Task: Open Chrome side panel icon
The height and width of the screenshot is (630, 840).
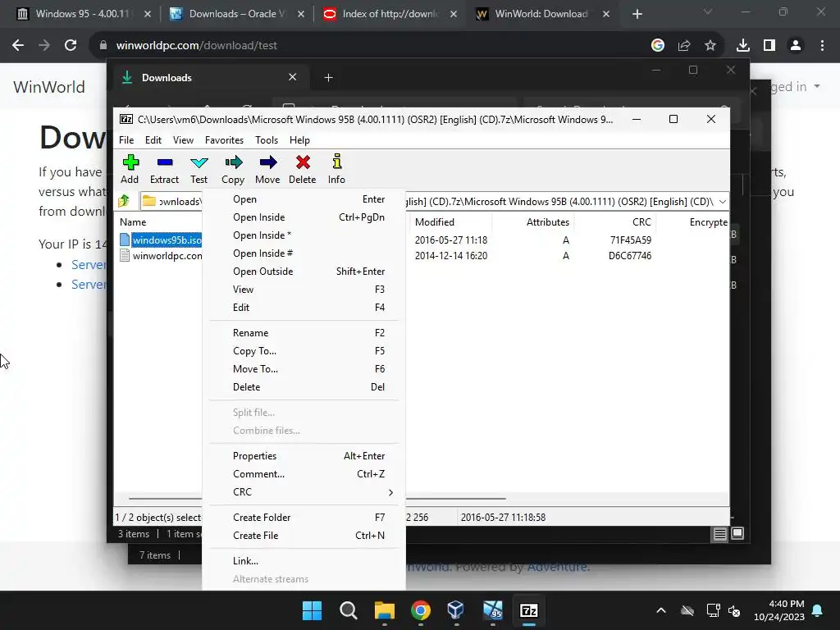Action: [769, 46]
